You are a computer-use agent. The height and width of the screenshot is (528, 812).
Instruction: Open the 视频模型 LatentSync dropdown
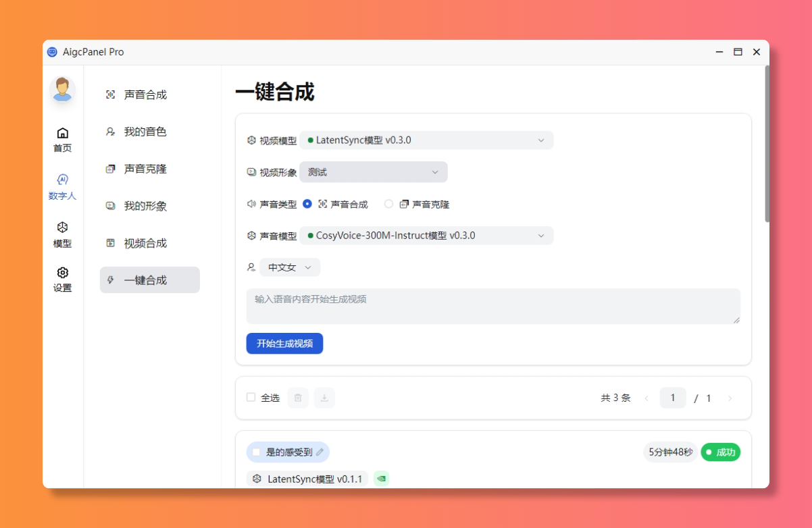(427, 140)
